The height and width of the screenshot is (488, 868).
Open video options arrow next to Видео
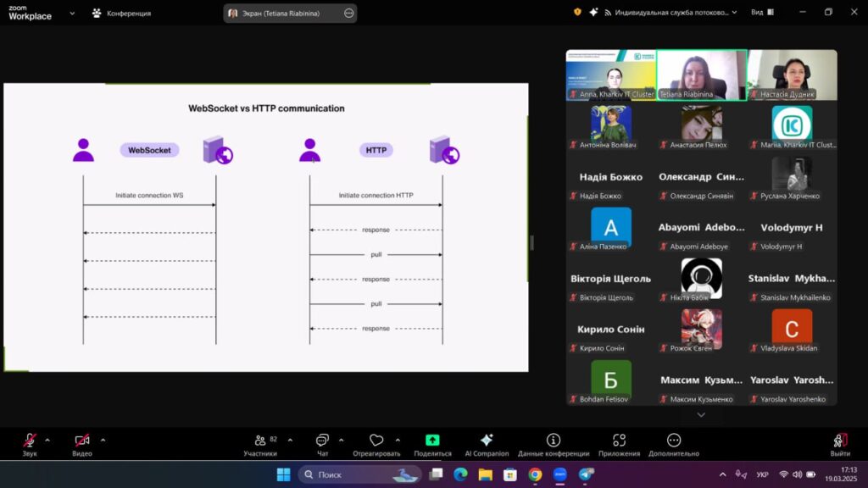(x=103, y=441)
